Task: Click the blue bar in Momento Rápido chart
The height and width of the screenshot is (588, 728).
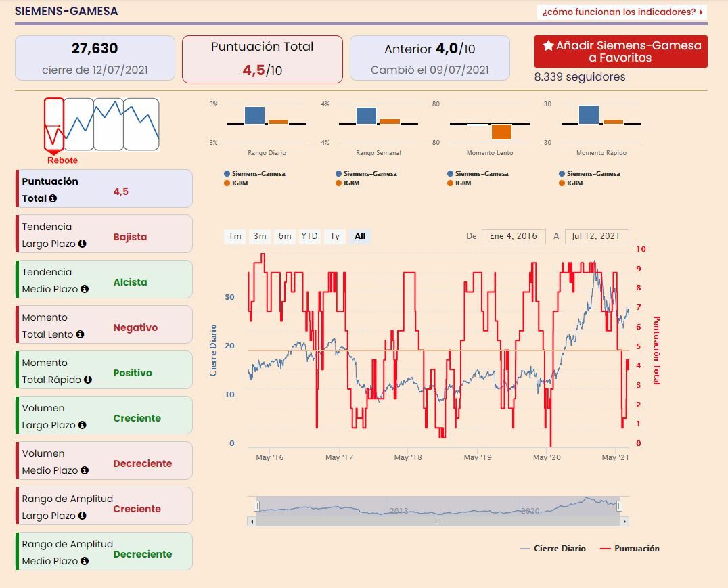Action: (589, 115)
